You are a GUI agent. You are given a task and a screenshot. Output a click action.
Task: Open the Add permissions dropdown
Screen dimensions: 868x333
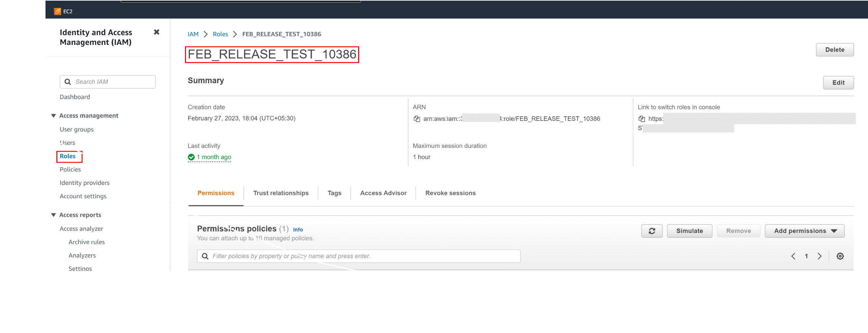pos(804,231)
